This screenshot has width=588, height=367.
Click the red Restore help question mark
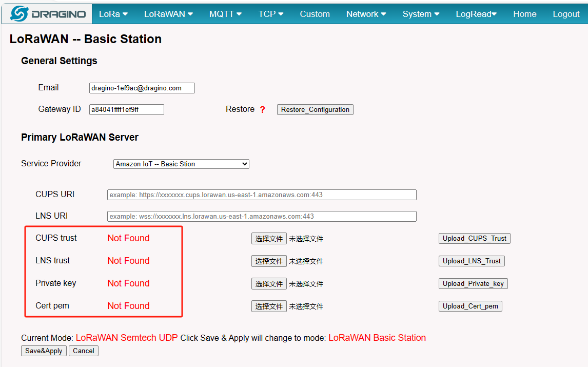263,109
